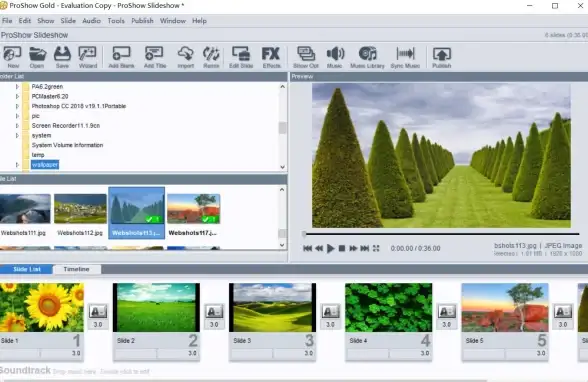The width and height of the screenshot is (588, 382).
Task: Open a show with the Open icon
Action: coord(37,57)
